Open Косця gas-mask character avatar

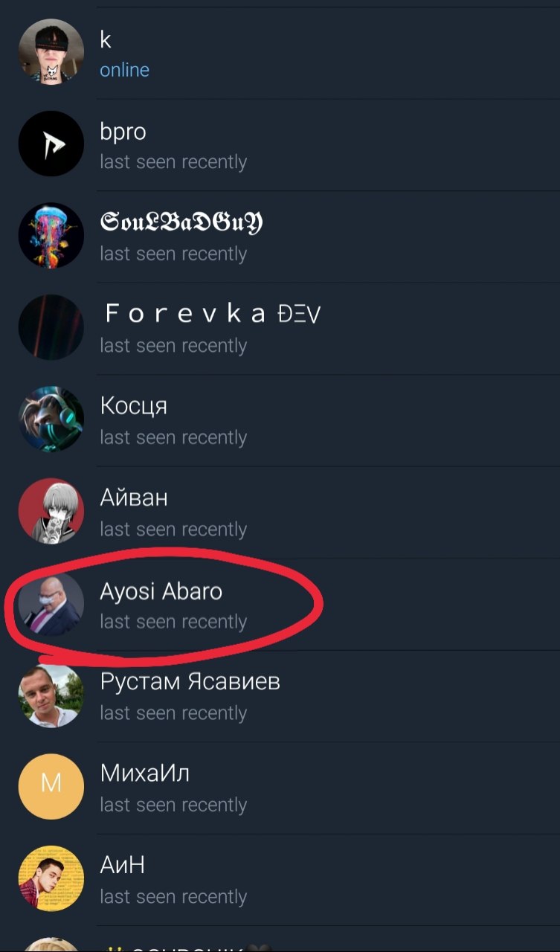(51, 419)
